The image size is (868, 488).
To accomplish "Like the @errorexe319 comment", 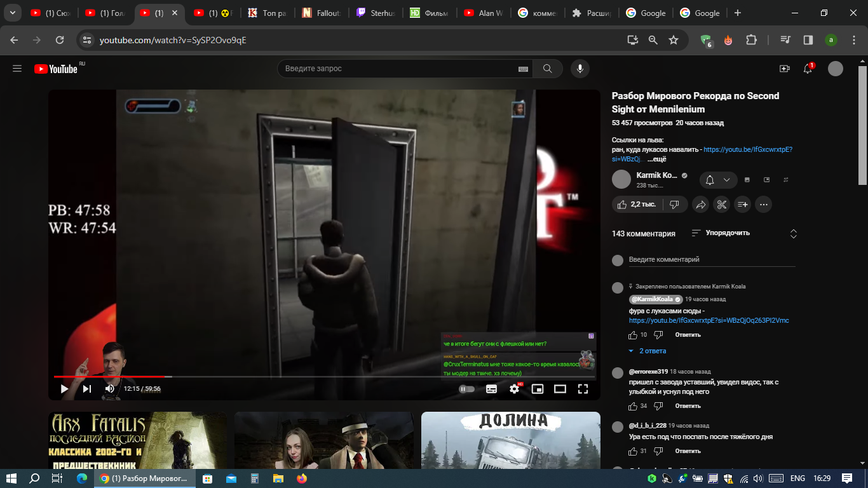I will click(x=633, y=406).
